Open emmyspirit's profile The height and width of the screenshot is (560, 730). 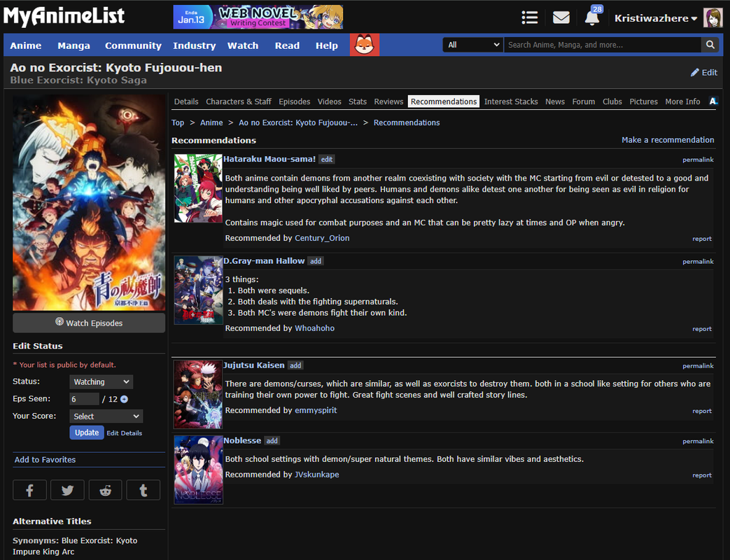[316, 410]
